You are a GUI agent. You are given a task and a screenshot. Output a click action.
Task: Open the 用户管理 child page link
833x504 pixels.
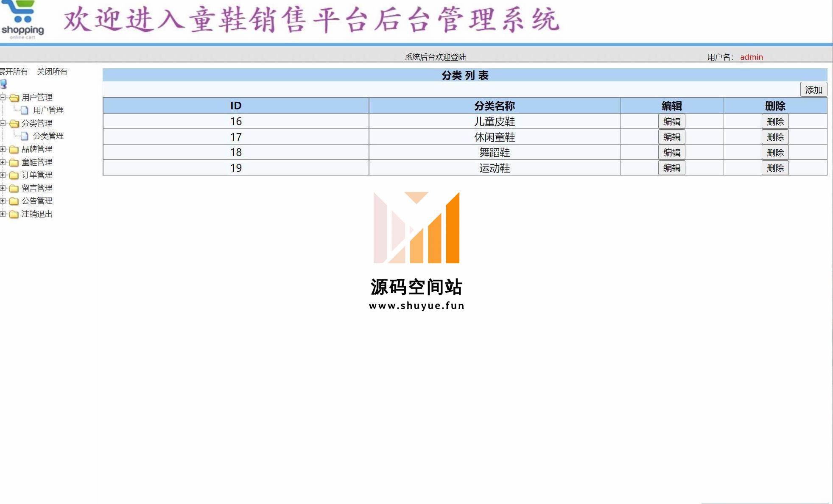point(48,110)
